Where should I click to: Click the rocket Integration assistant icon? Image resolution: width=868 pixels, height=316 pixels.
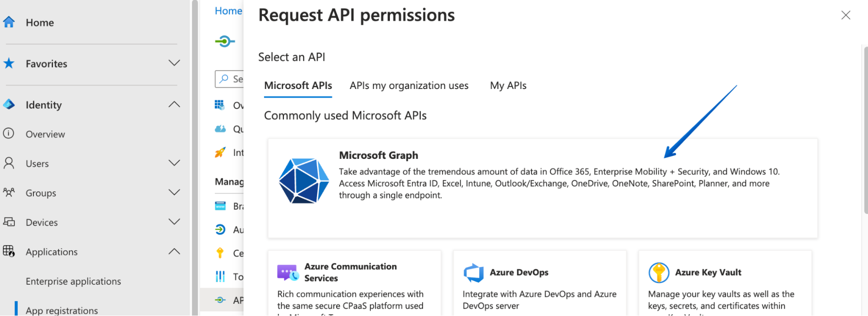(x=220, y=152)
